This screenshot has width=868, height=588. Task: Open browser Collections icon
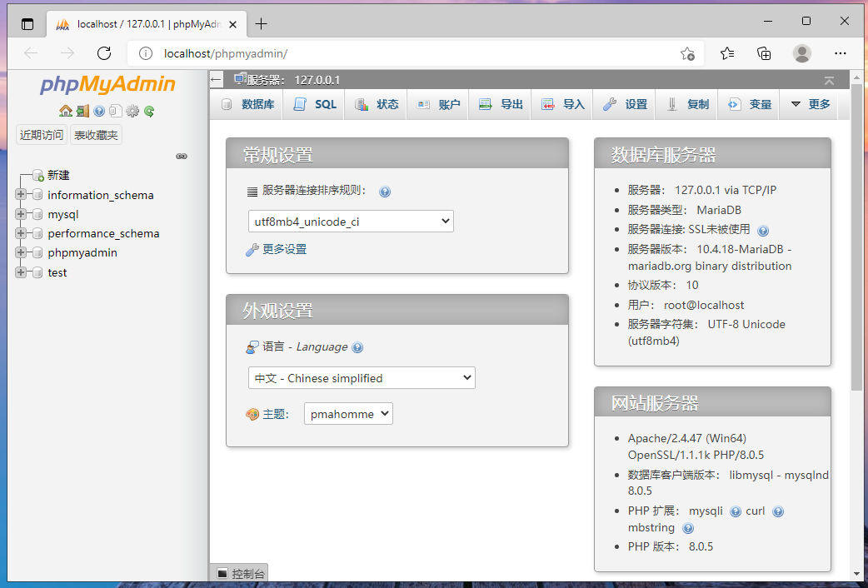764,53
